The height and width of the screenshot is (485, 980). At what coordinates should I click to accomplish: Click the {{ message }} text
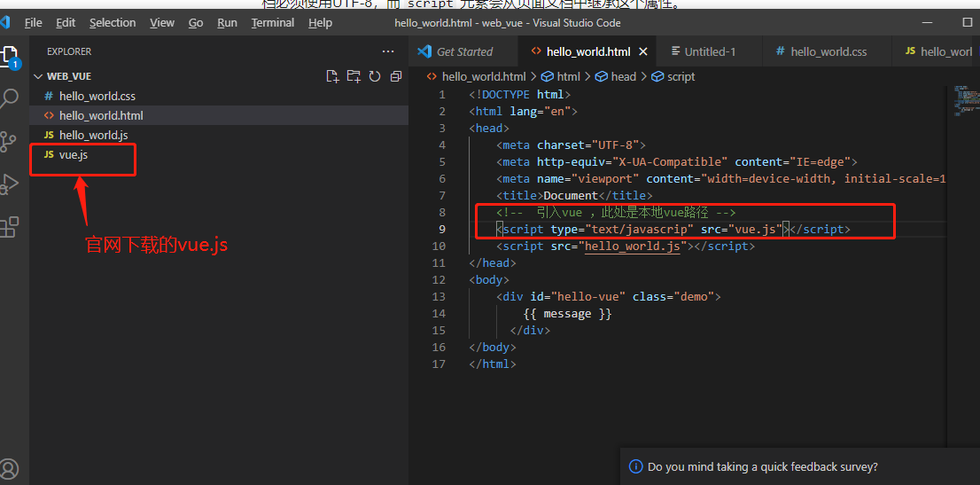[567, 314]
